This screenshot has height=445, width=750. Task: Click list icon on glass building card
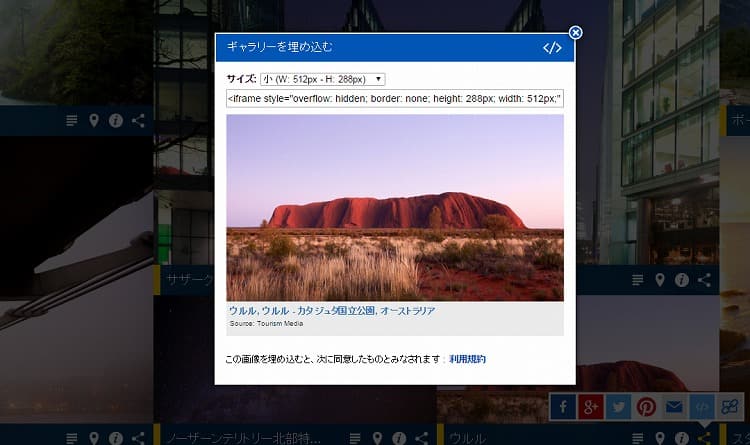[638, 280]
